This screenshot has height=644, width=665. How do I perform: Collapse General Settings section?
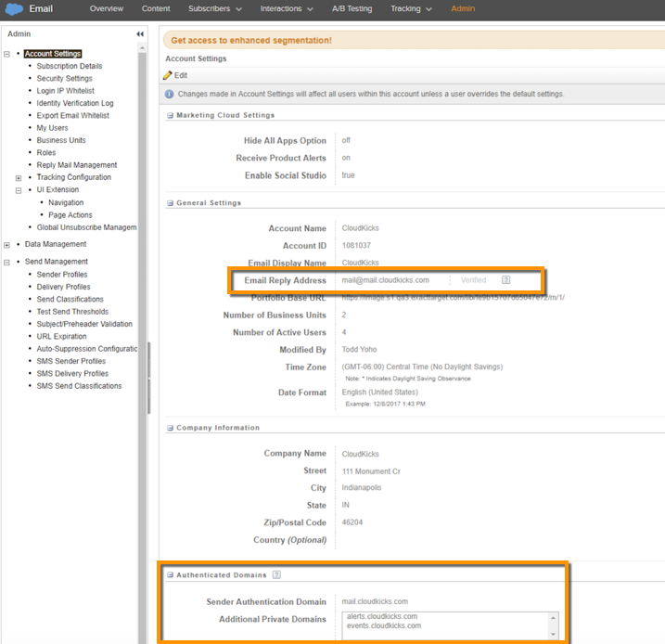(x=170, y=203)
